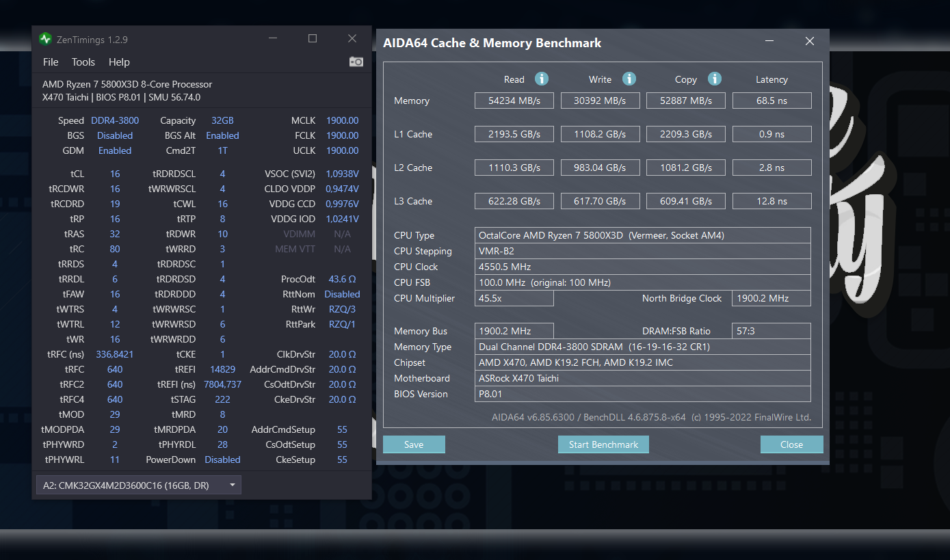Click the L2 Cache Copy 1081.2 GB/s field
The image size is (950, 560).
click(686, 168)
